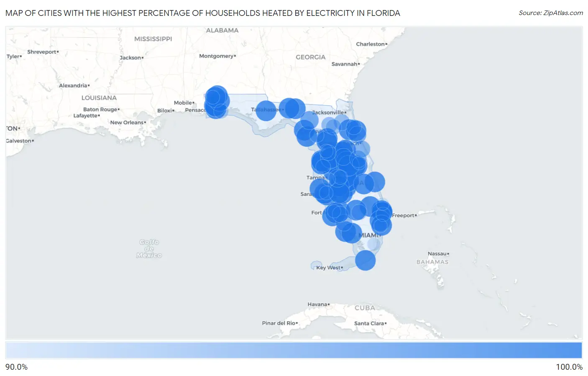588x376 pixels.
Task: Click the color gradient legend bar
Action: coord(294,350)
